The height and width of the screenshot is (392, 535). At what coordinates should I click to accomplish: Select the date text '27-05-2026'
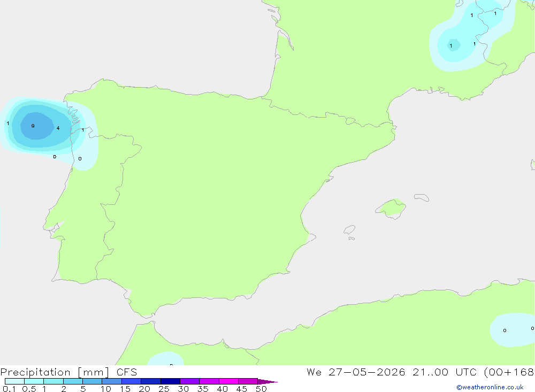click(x=367, y=372)
